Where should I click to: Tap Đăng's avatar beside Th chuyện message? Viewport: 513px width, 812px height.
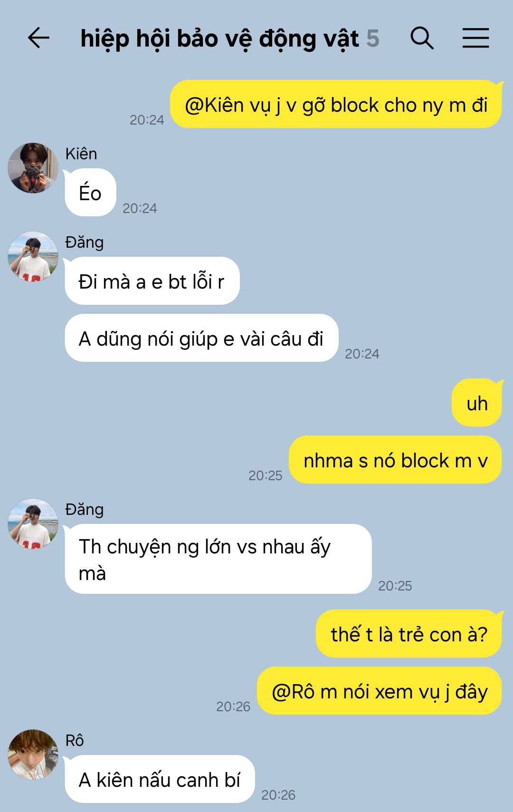coord(33,523)
